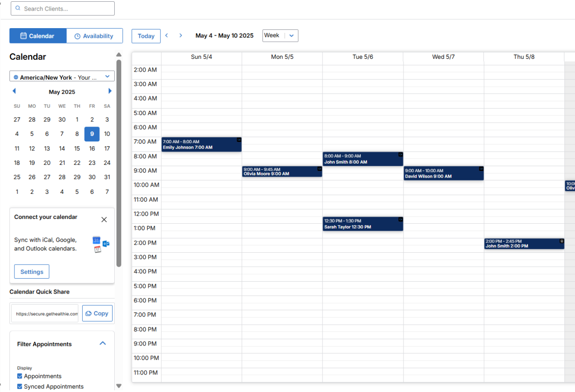Switch to the Availability tab
This screenshot has height=392, width=575.
[94, 36]
